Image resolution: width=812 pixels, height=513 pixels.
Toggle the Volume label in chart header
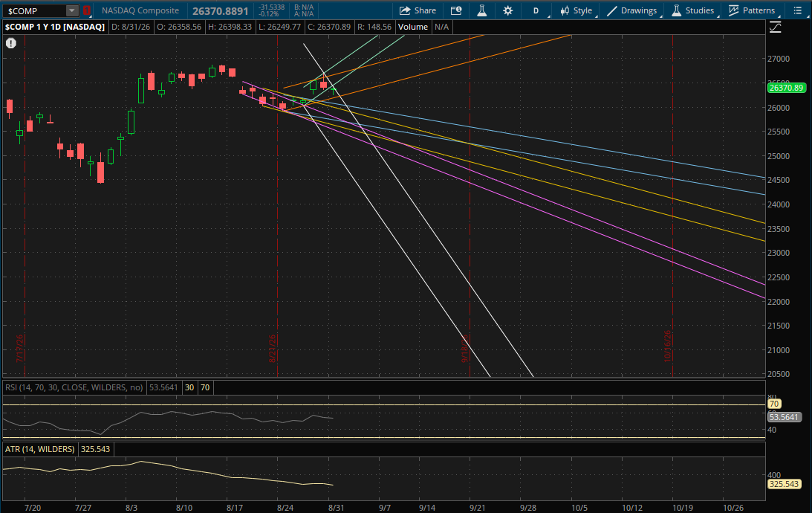pos(413,27)
